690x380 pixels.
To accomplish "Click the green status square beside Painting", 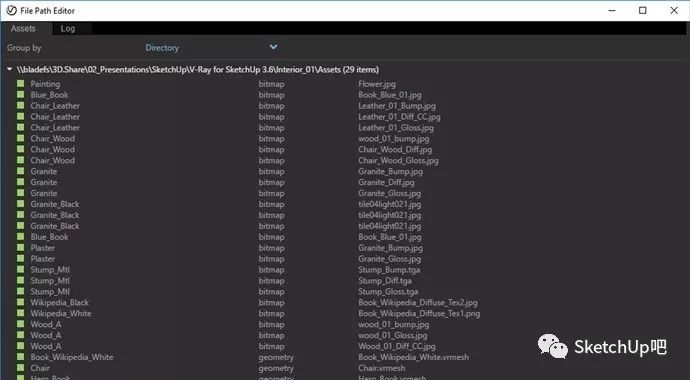I will [x=20, y=84].
